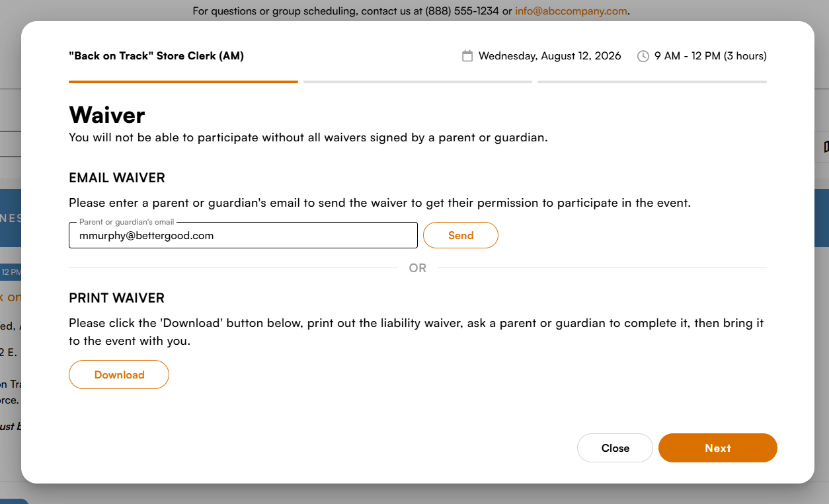The width and height of the screenshot is (829, 504).
Task: Click the (888) 555-1234 phone number
Action: click(x=462, y=11)
